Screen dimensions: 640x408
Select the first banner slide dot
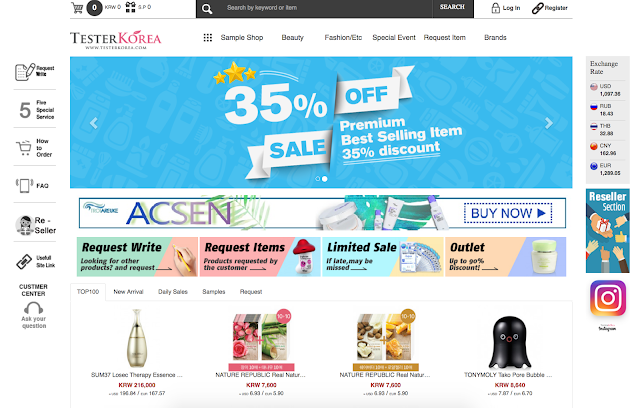(x=318, y=179)
